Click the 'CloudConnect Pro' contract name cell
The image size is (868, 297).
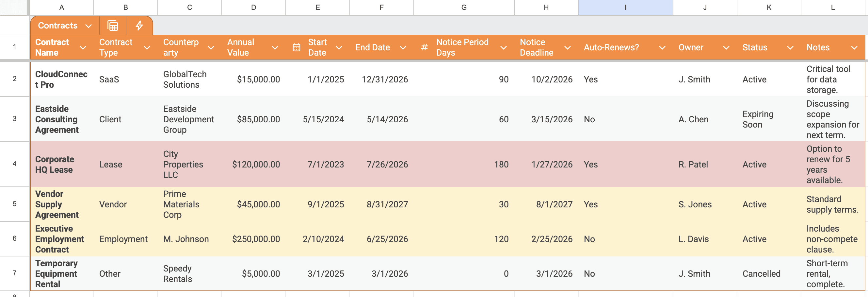coord(62,79)
